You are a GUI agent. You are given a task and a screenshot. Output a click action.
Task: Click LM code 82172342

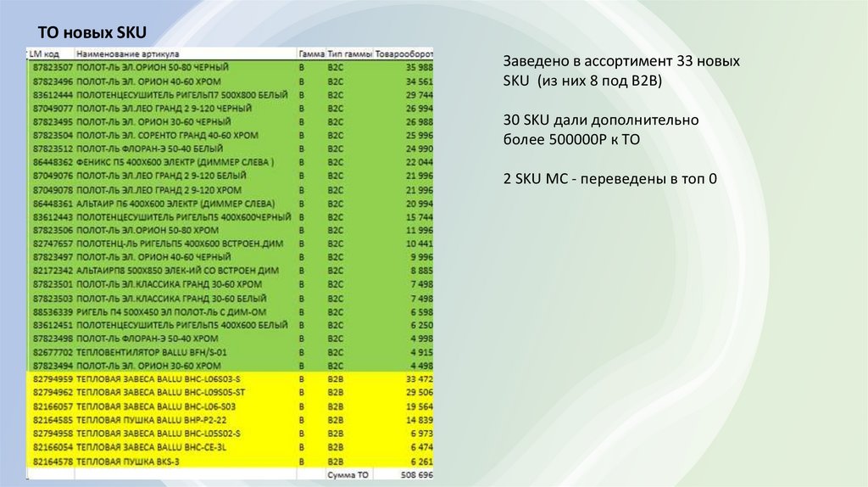53,271
